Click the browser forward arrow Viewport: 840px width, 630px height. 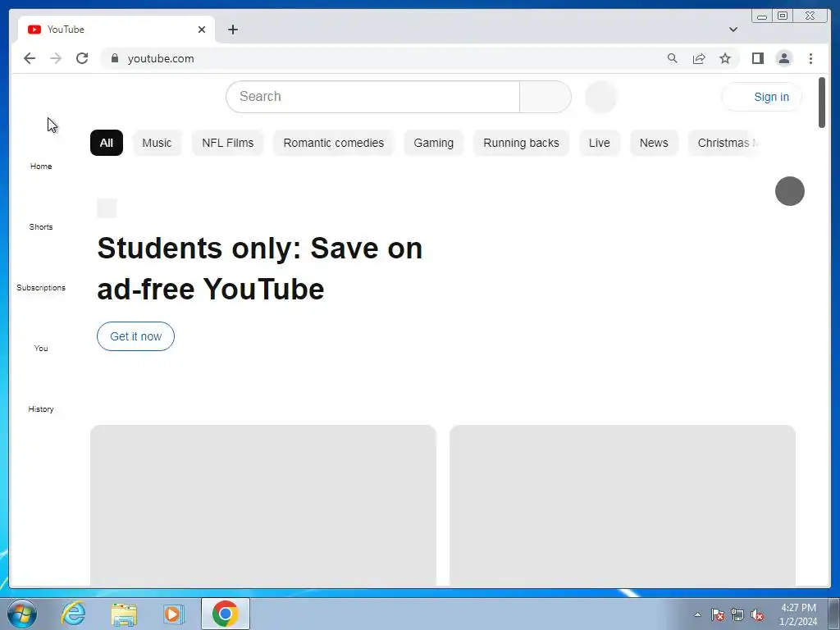coord(56,58)
